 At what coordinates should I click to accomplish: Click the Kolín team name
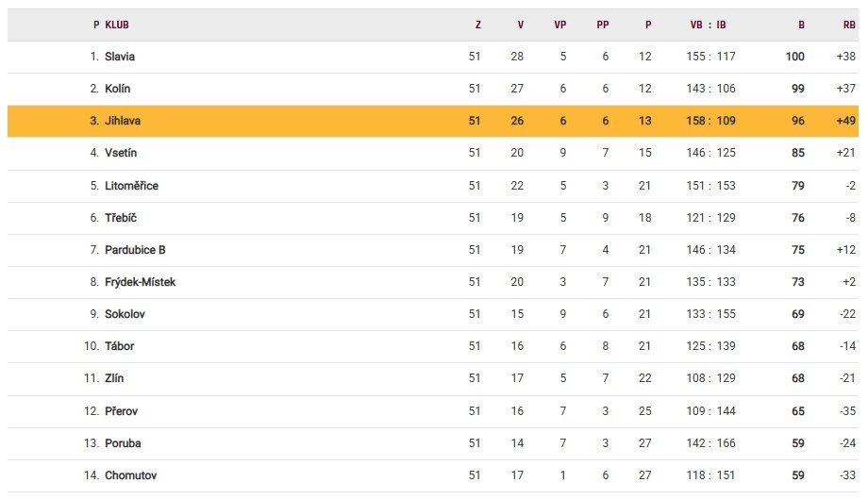(118, 89)
